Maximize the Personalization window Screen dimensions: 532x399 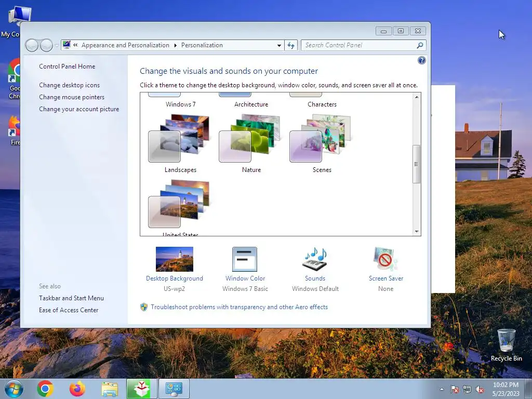click(x=401, y=31)
